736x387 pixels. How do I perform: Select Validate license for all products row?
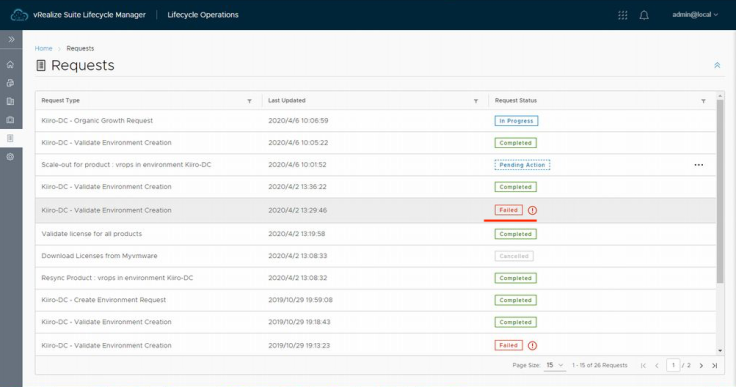pyautogui.click(x=376, y=234)
